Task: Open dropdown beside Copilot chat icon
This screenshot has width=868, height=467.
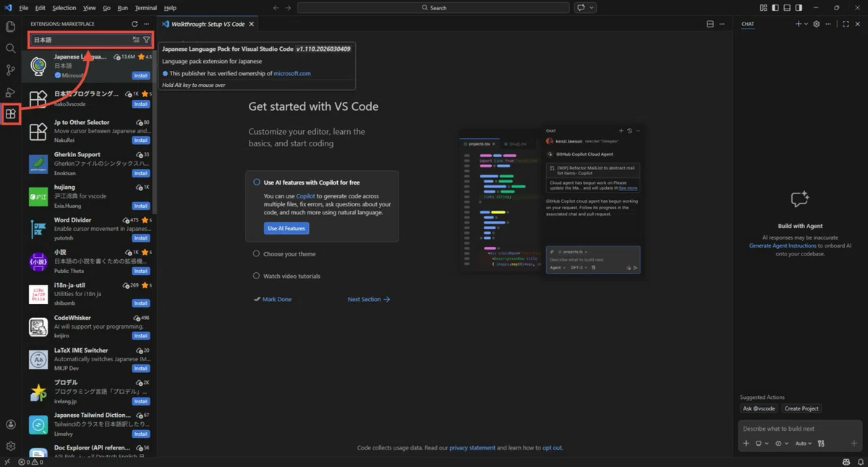Action: pyautogui.click(x=592, y=8)
